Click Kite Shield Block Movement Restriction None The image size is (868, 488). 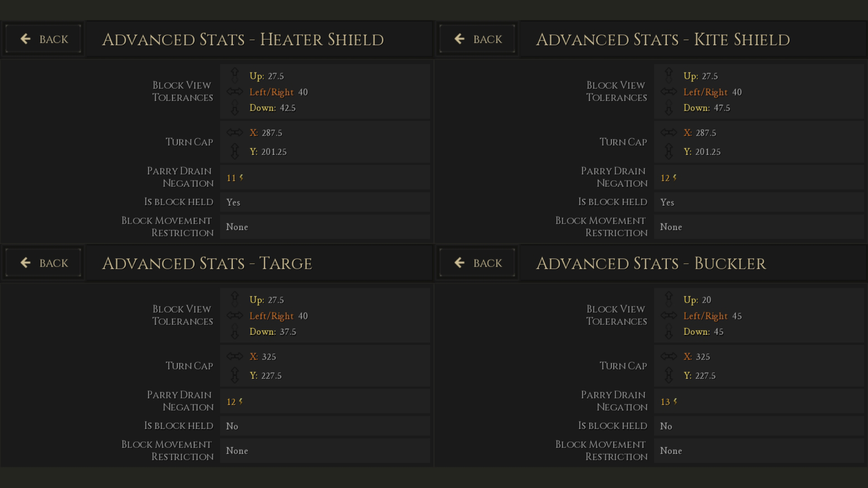coord(671,227)
